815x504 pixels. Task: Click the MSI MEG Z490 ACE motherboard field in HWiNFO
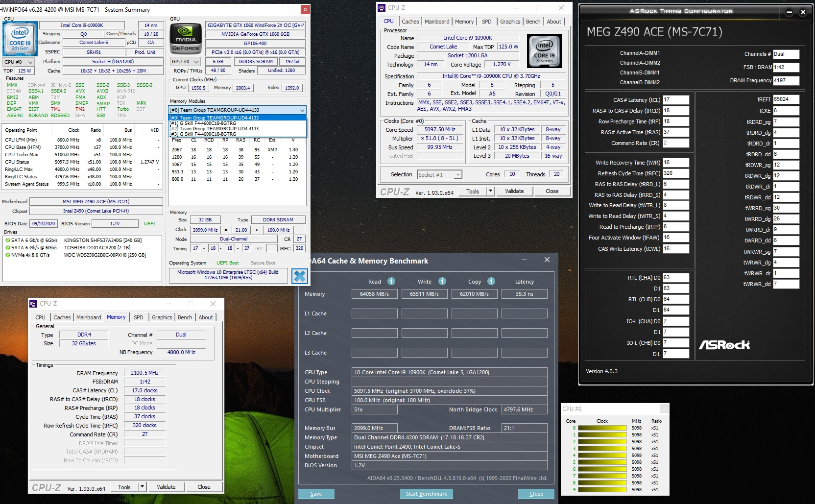tap(96, 202)
